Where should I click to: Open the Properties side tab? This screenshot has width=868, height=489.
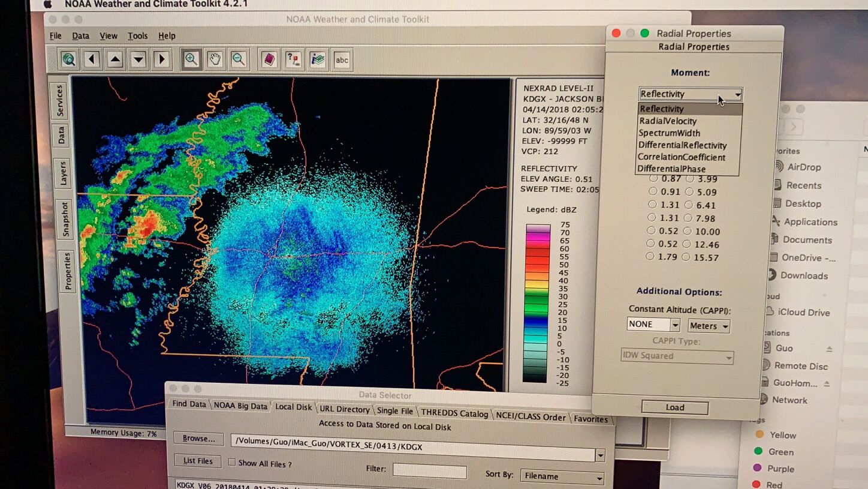(67, 271)
